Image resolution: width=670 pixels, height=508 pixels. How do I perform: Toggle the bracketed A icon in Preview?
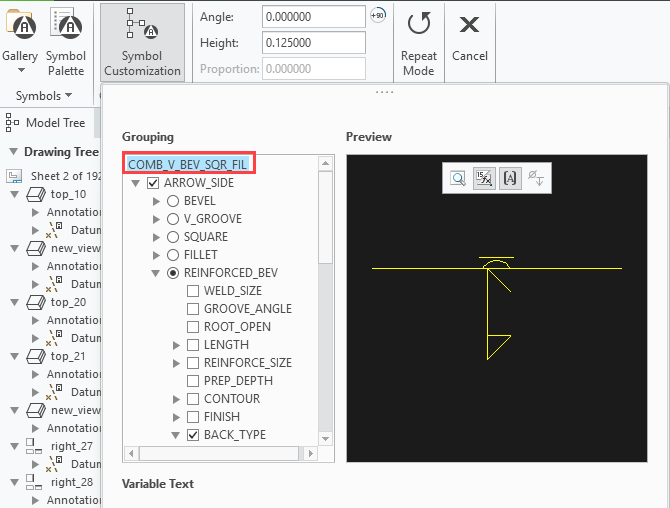(x=509, y=178)
